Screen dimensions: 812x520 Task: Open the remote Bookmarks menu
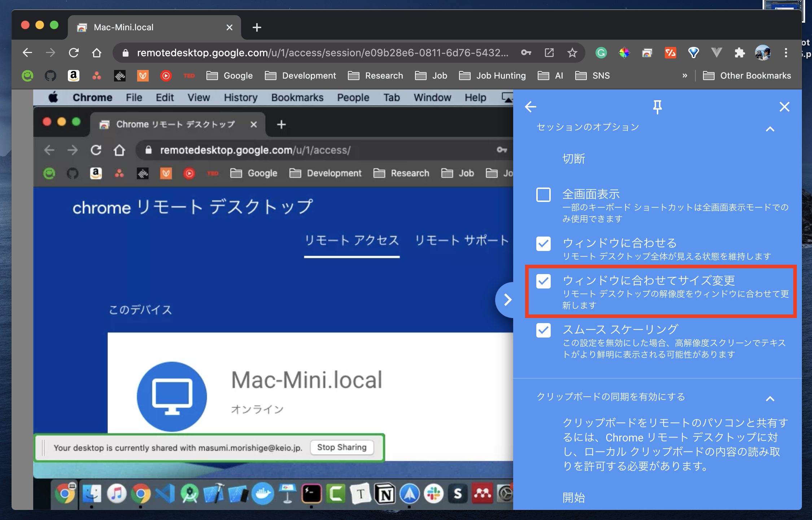pos(297,98)
